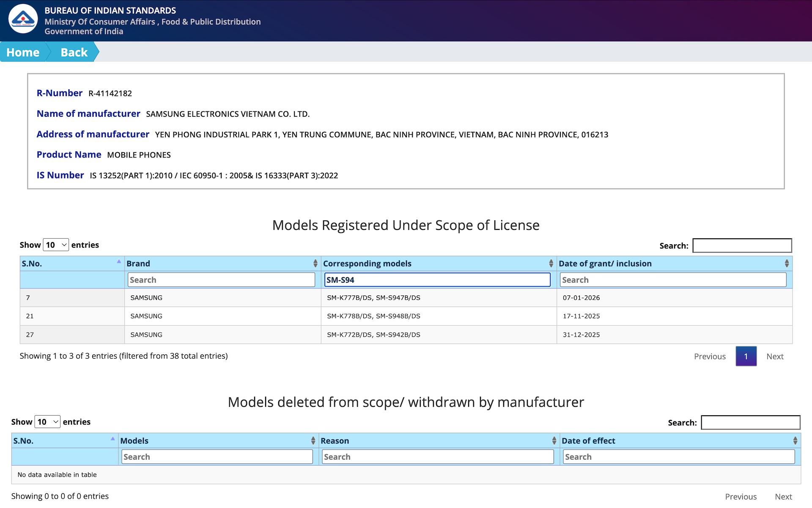
Task: Click the Reason column search field
Action: tap(437, 457)
